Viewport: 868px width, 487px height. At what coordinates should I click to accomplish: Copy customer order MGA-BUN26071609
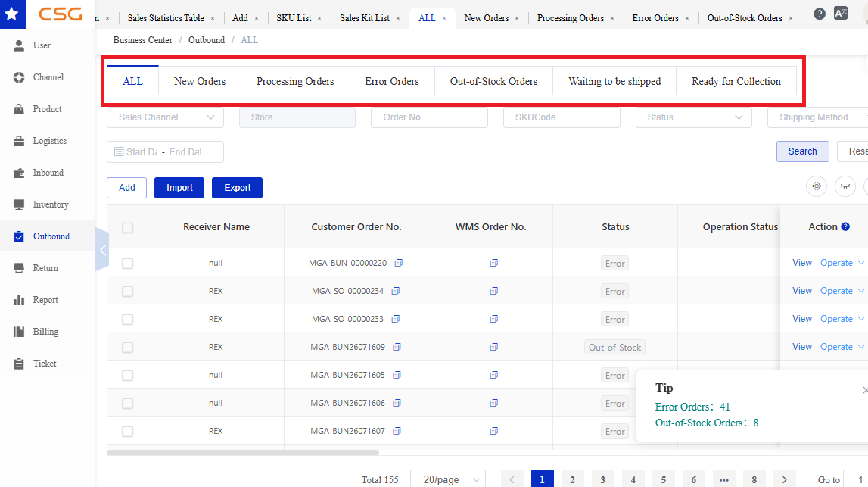click(397, 347)
